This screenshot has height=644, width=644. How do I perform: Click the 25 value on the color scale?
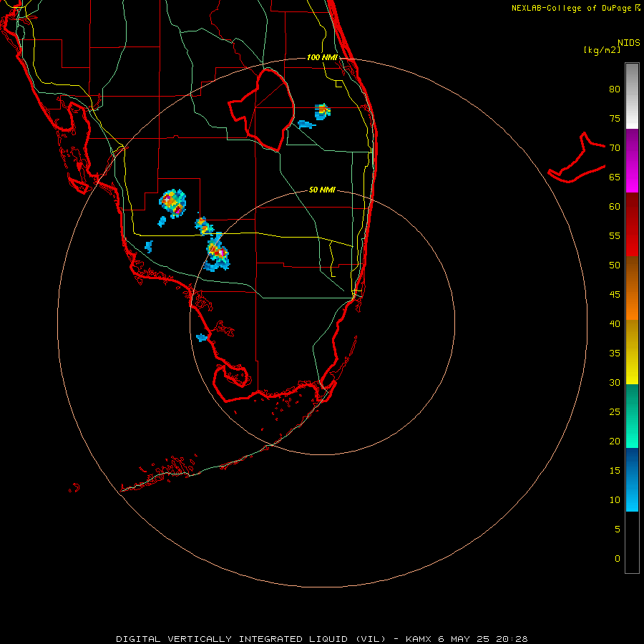click(615, 412)
